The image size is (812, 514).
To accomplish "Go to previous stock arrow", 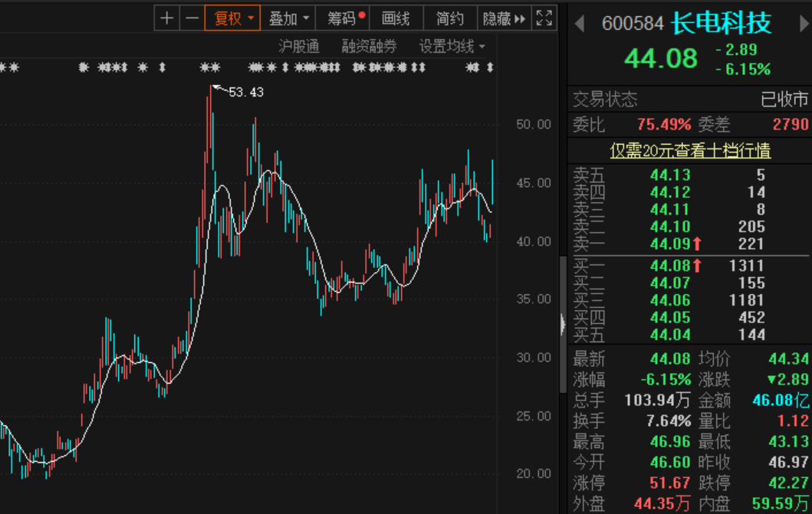I will (x=580, y=23).
